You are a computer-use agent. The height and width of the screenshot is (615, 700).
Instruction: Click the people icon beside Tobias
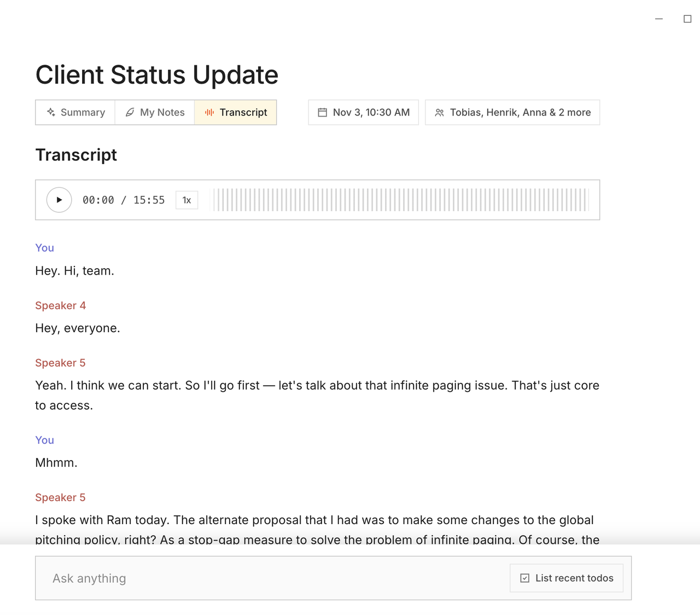pos(439,112)
